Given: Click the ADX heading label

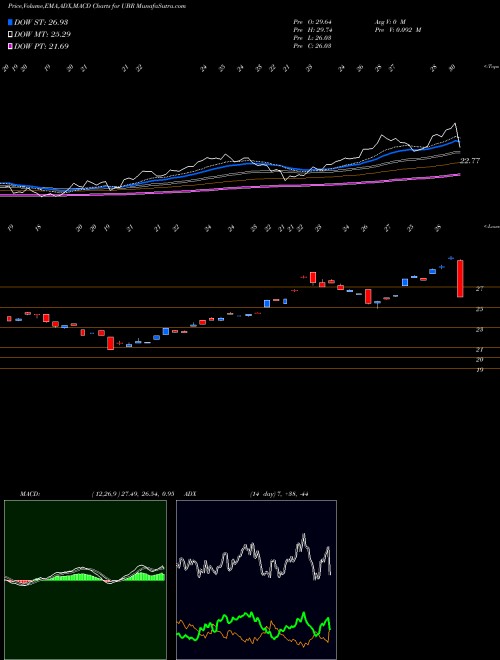Looking at the screenshot, I should click(x=191, y=494).
